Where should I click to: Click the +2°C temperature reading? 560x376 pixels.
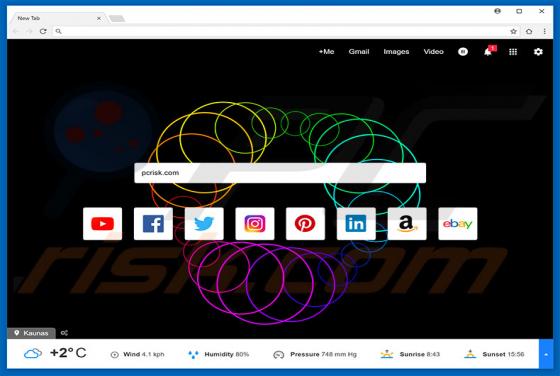pos(68,353)
